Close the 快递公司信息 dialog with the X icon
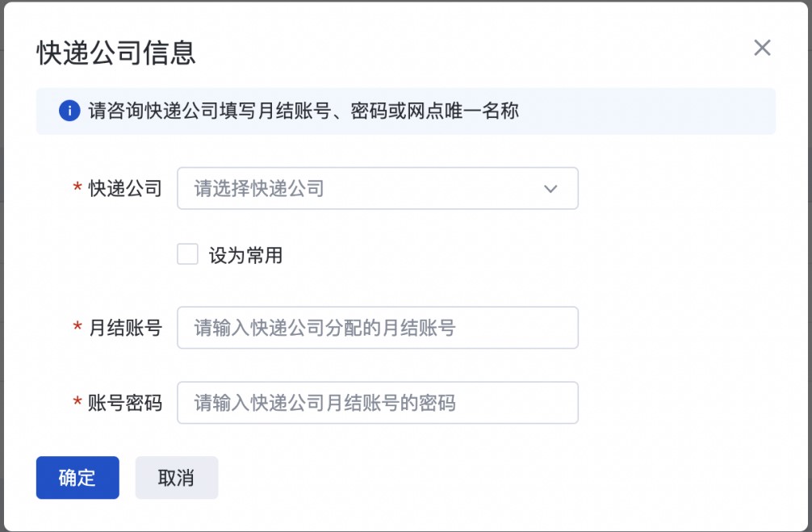 point(762,48)
